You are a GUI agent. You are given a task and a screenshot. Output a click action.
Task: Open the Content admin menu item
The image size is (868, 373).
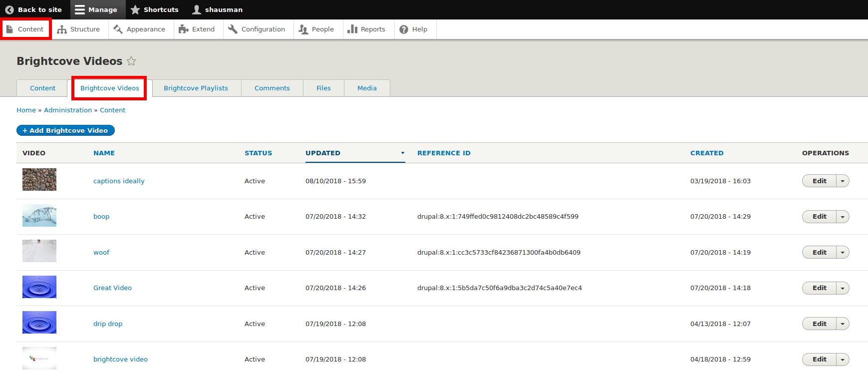pos(25,29)
